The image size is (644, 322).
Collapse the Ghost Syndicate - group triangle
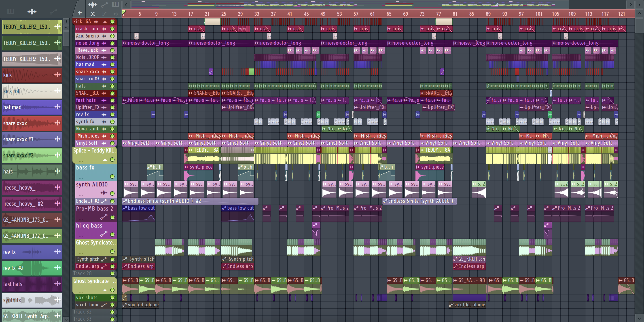coord(105,290)
